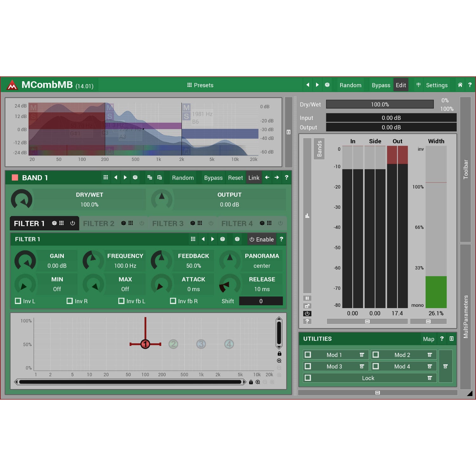Select the FILTER 3 tab
476x476 pixels.
(x=183, y=223)
